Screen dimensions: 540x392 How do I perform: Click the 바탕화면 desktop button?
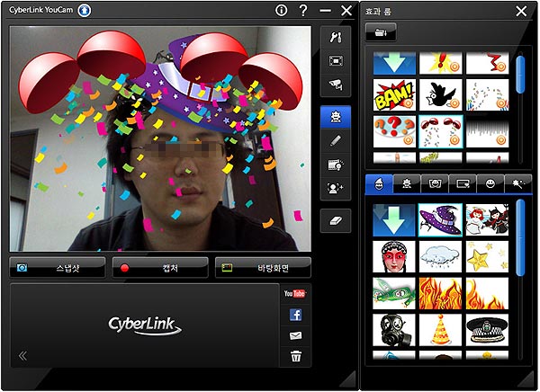click(263, 267)
